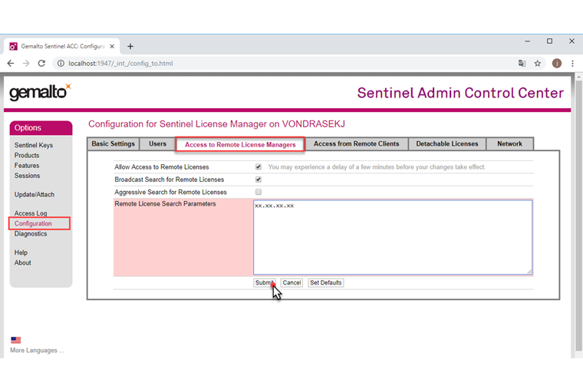Click the site info icon in address bar
Screen dimensions: 583x392
click(x=61, y=63)
